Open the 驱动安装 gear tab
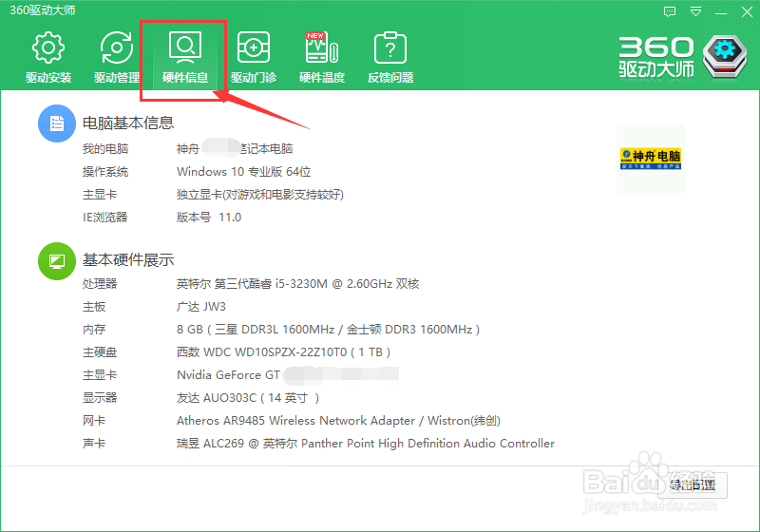The height and width of the screenshot is (532, 760). (x=48, y=57)
